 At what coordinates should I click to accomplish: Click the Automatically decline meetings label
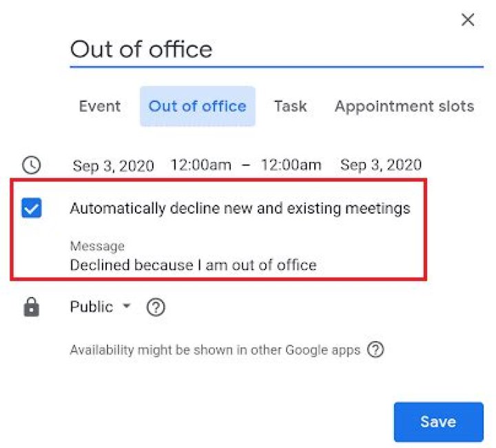[240, 208]
